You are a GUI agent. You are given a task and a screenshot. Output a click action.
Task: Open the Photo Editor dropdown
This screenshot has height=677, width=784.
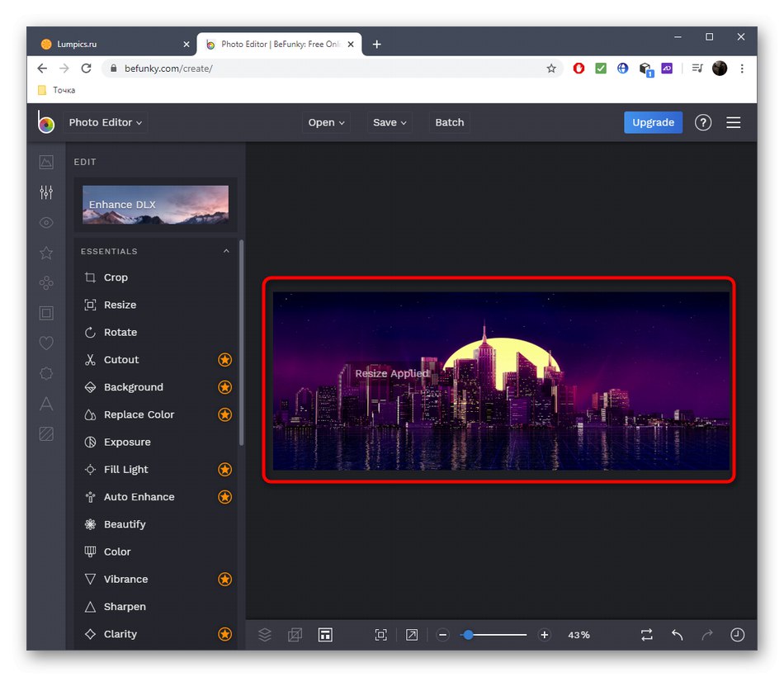106,122
